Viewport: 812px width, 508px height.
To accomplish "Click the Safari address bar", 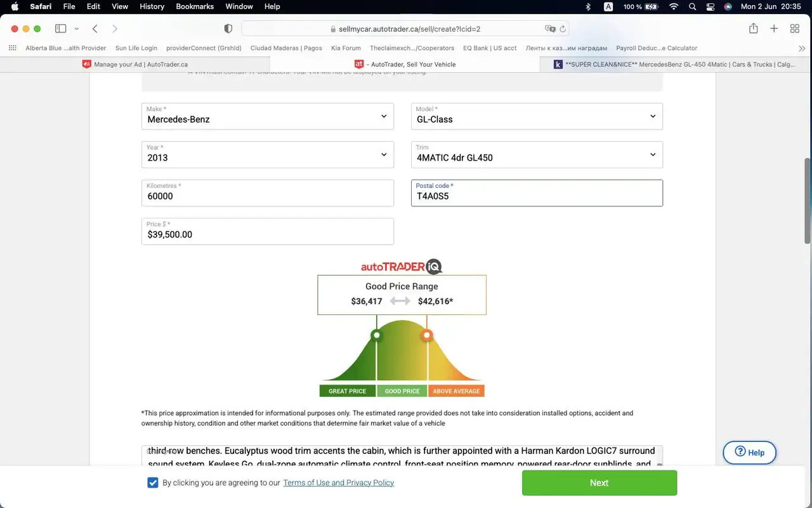I will pyautogui.click(x=405, y=29).
